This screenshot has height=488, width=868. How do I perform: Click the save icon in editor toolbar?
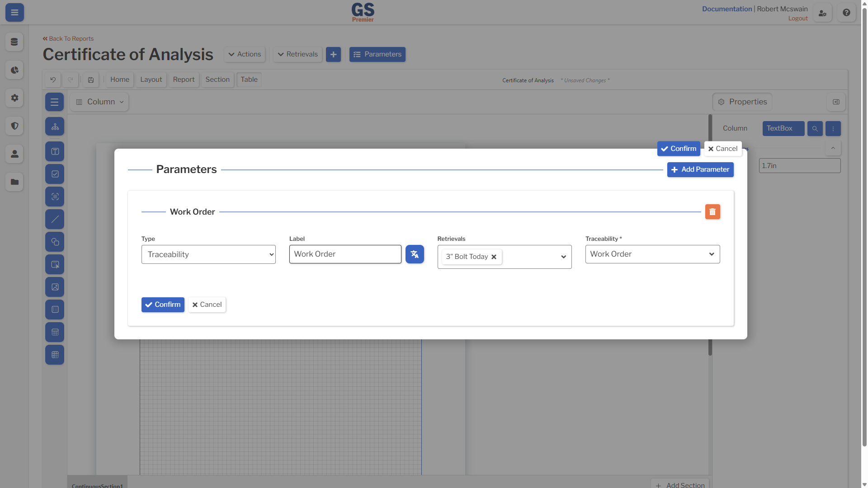pos(91,80)
